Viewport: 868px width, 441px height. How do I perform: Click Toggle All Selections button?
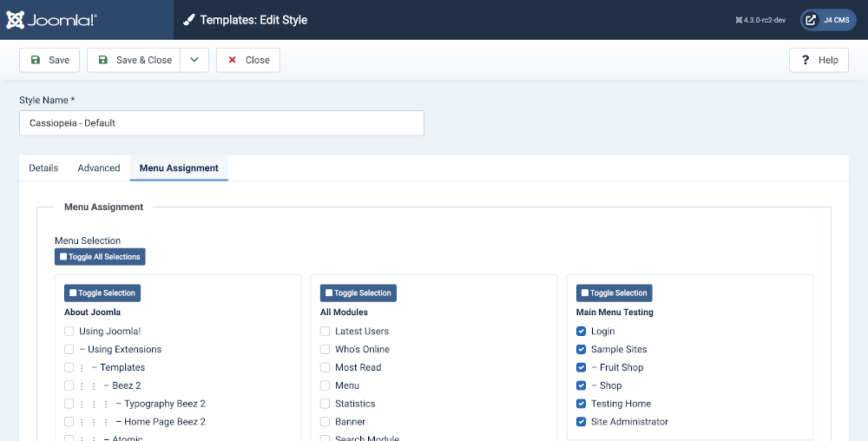pos(100,257)
